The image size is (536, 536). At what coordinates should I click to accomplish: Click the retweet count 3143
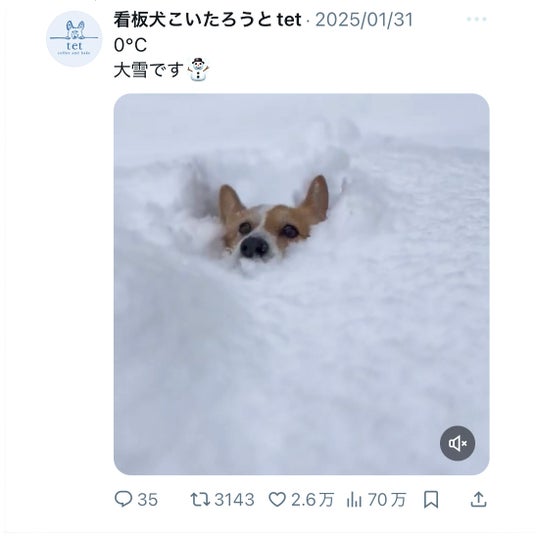[234, 500]
